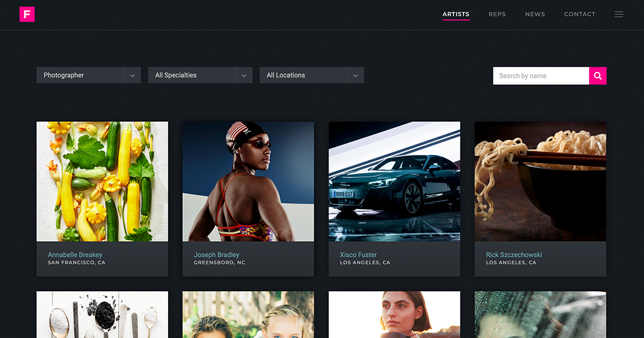Go to the Reps menu item
The image size is (644, 338).
pos(497,14)
